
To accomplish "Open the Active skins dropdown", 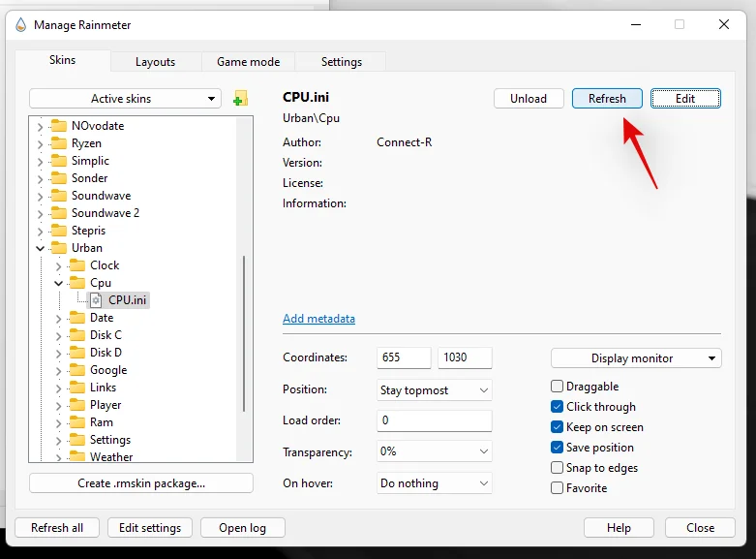I will click(x=126, y=99).
